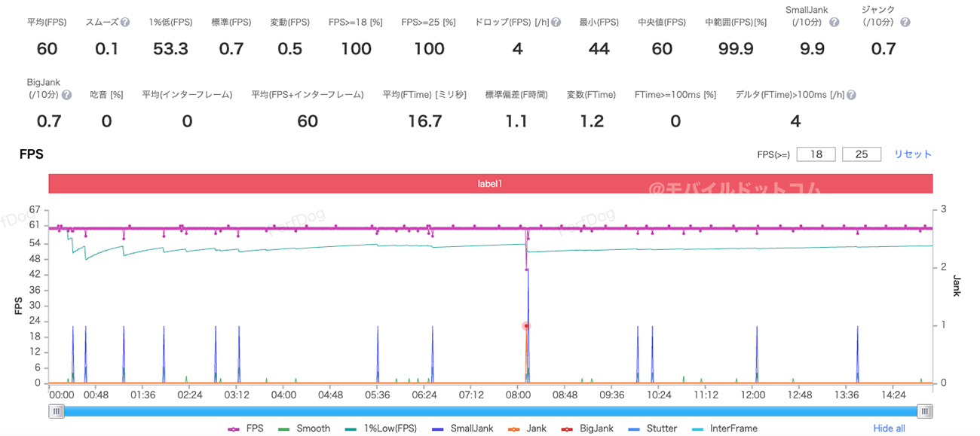The height and width of the screenshot is (436, 980).
Task: Show or hide the Stutter series
Action: pyautogui.click(x=653, y=428)
